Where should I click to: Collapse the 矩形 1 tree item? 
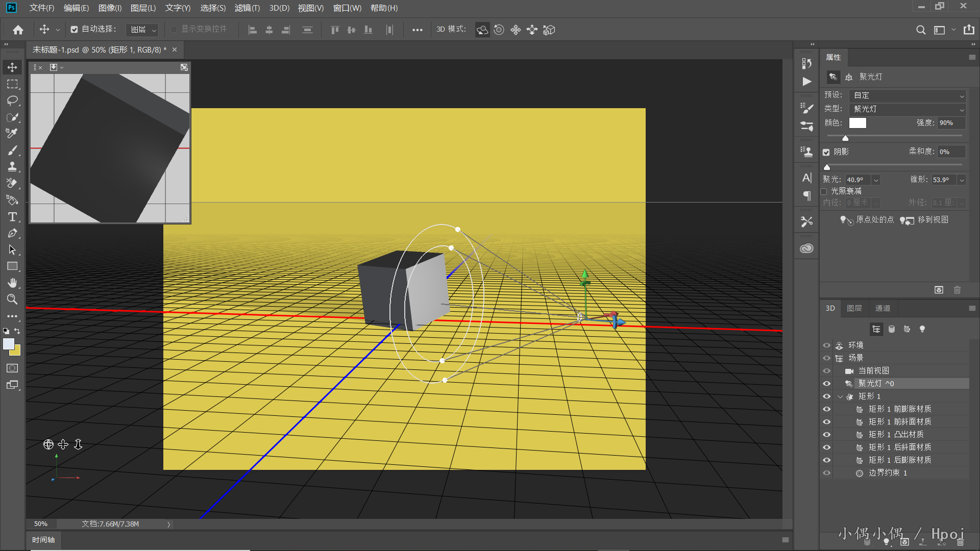840,396
